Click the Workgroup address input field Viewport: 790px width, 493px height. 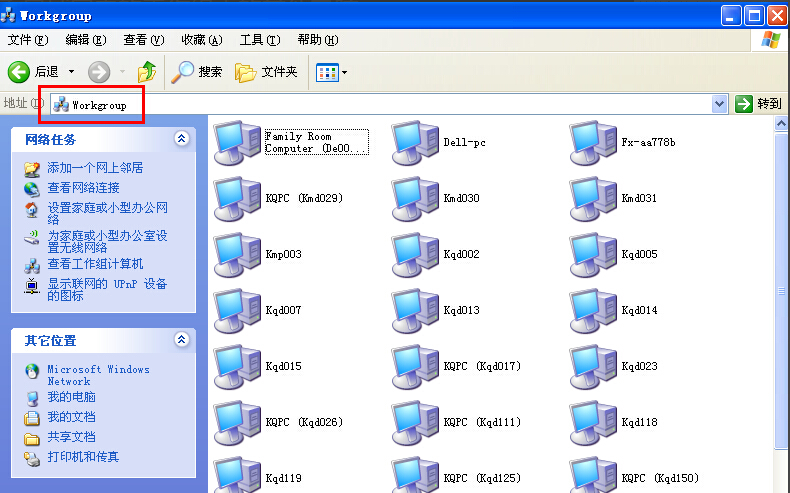click(400, 104)
